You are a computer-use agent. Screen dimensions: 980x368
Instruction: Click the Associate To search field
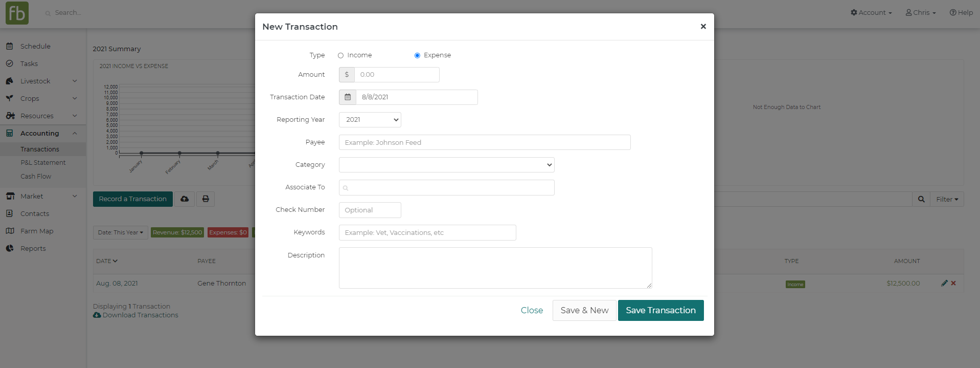pos(447,187)
